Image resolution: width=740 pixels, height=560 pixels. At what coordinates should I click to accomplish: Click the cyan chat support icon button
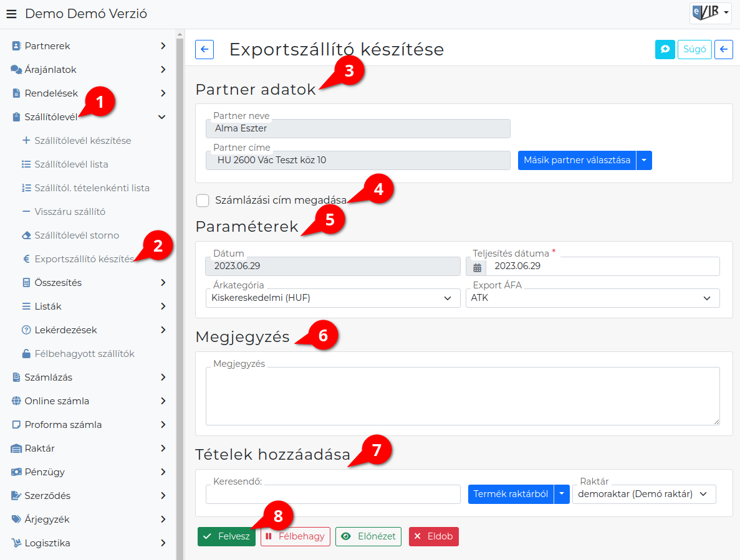665,49
